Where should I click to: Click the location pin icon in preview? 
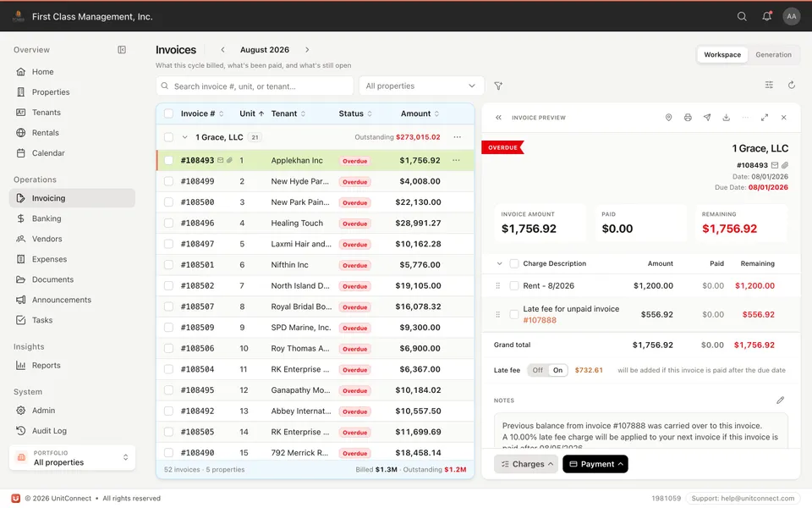(668, 118)
